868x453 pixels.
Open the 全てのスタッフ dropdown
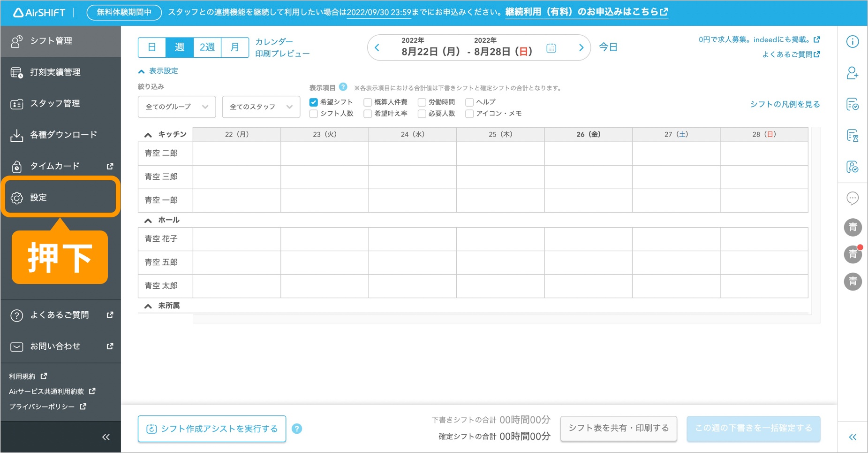click(x=261, y=107)
